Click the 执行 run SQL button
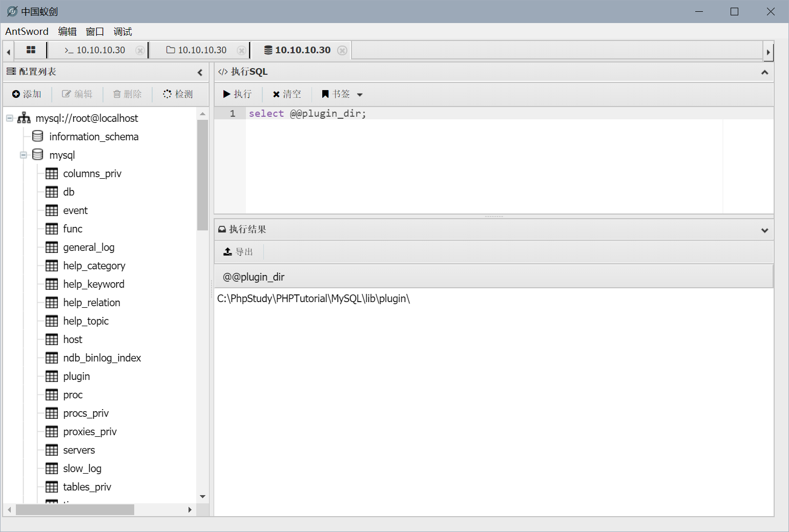This screenshot has height=532, width=789. (x=238, y=94)
